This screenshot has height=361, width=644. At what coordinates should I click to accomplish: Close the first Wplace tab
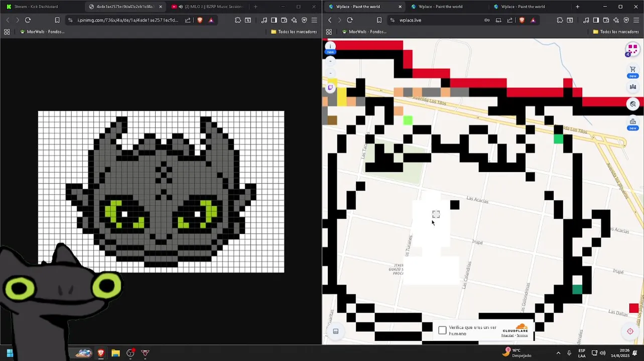[400, 7]
